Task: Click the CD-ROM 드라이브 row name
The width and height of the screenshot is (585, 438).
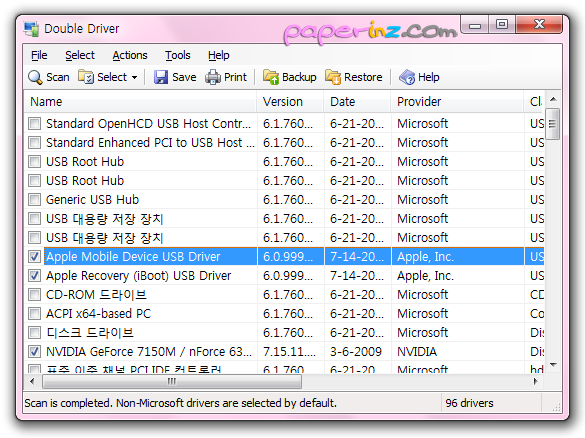Action: 96,295
